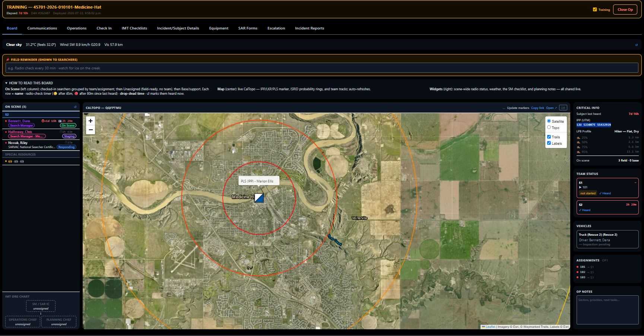This screenshot has height=336, width=644.
Task: Collapse the S2 team group header
Action: pos(41,114)
